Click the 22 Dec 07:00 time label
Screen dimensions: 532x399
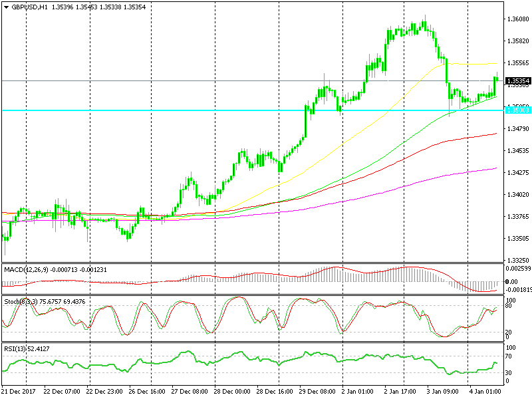point(62,392)
